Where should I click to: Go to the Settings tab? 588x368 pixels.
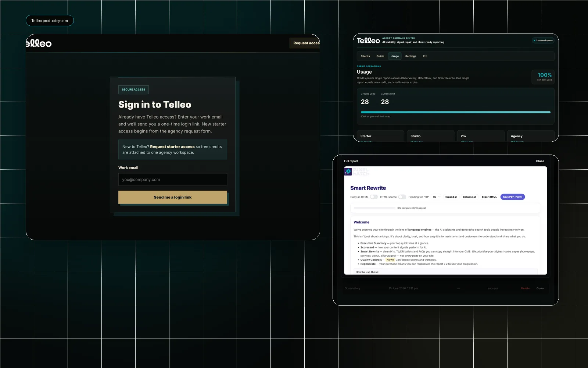[x=411, y=56]
